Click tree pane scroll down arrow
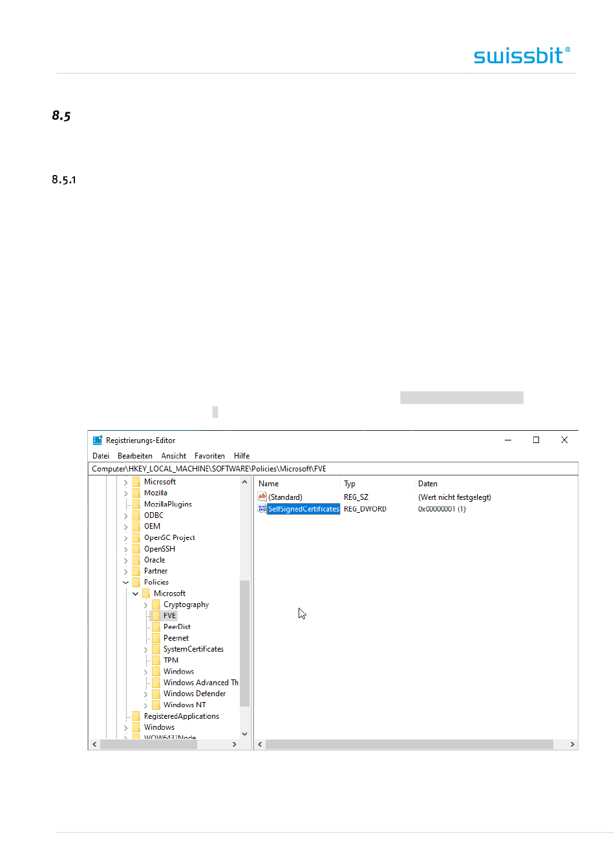Screen dimensions: 614x868 [244, 734]
